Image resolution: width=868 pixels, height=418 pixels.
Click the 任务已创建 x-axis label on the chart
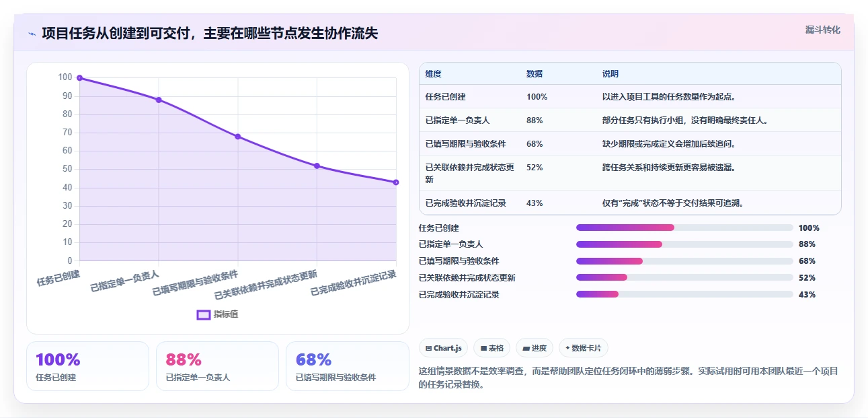tap(59, 277)
